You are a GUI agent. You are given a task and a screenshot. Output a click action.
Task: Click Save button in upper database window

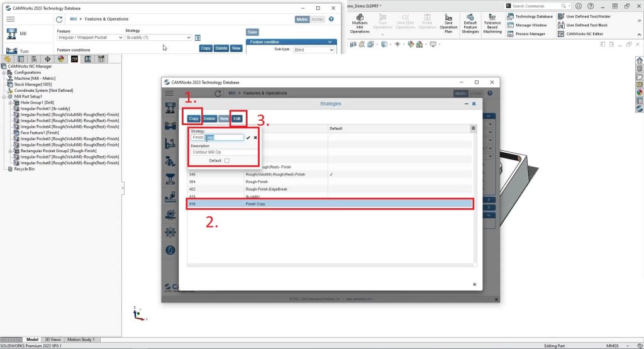(252, 32)
